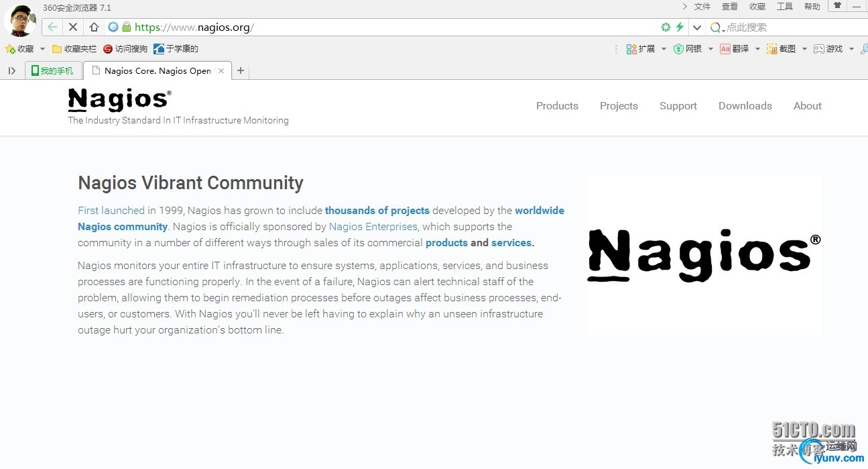Click the green lightning speed mode icon
Viewport: 868px width, 469px height.
pos(680,27)
